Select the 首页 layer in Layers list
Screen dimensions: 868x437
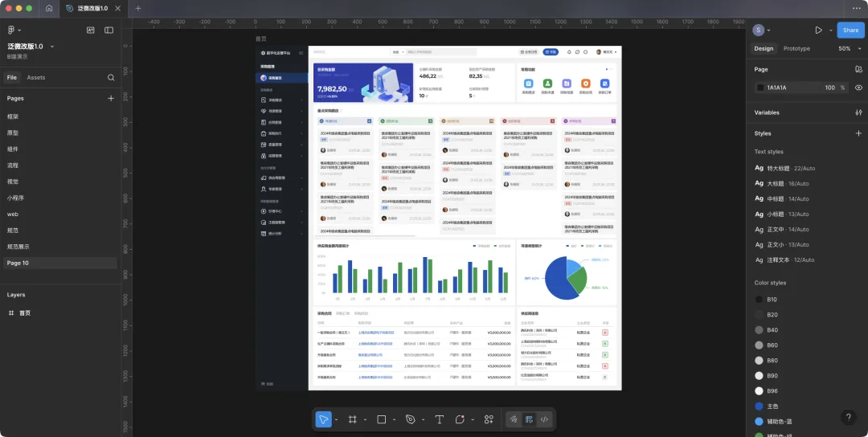tap(25, 312)
